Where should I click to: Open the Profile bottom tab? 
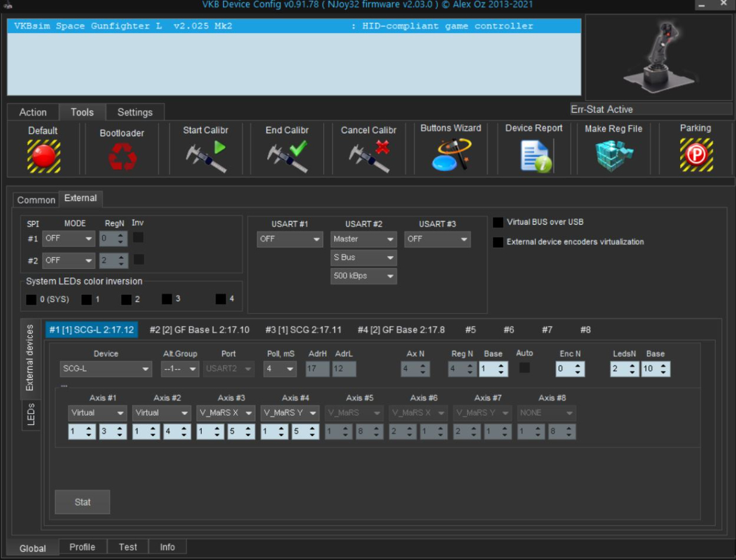click(x=82, y=547)
